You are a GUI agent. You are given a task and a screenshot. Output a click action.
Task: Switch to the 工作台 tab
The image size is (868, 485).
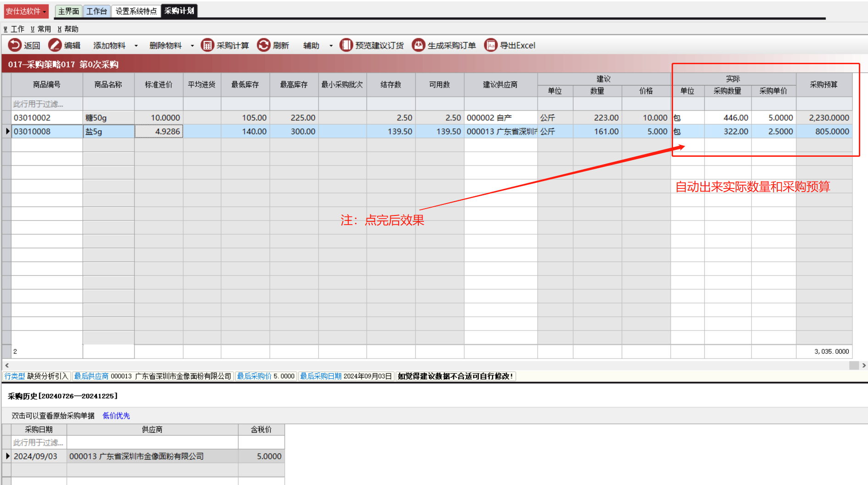pos(97,11)
